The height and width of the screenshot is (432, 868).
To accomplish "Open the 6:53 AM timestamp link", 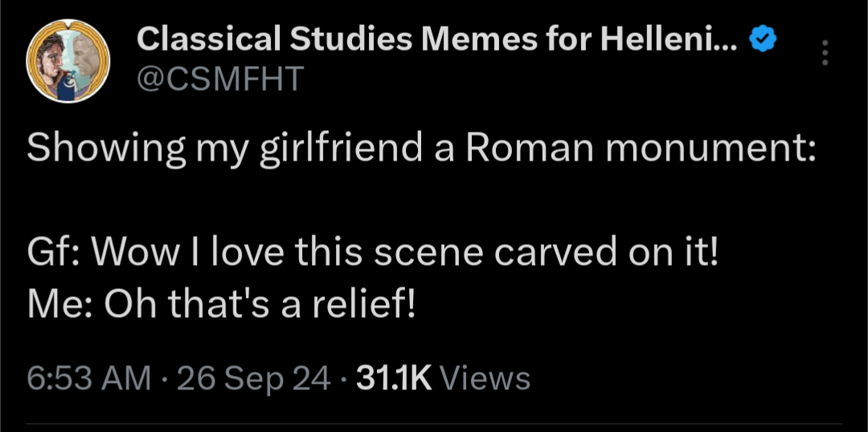I will tap(89, 377).
